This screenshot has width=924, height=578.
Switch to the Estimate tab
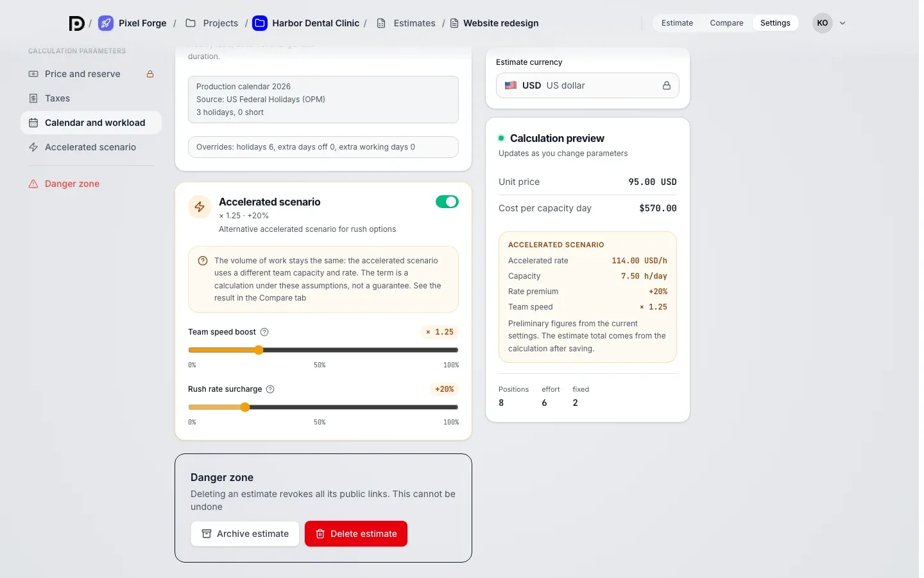pos(677,23)
